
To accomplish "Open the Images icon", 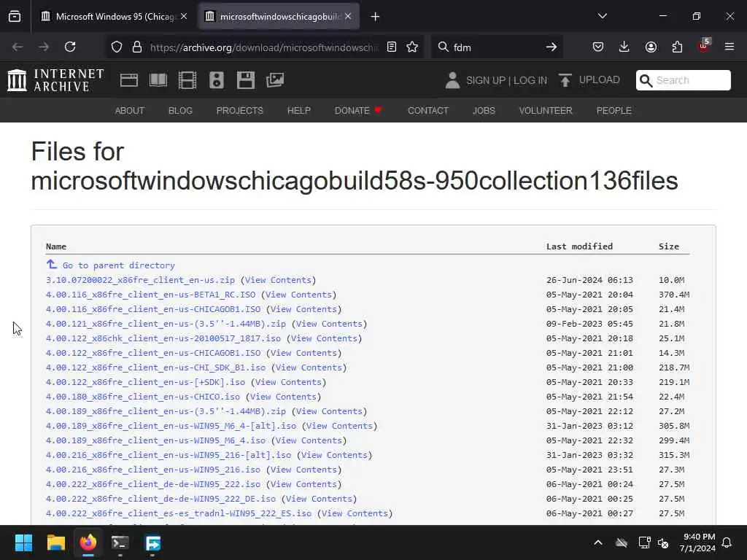I will [x=275, y=80].
